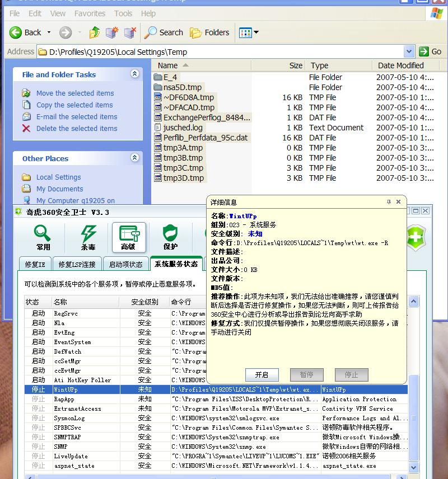Sort files by the Type column header
The image size is (448, 479).
click(339, 65)
